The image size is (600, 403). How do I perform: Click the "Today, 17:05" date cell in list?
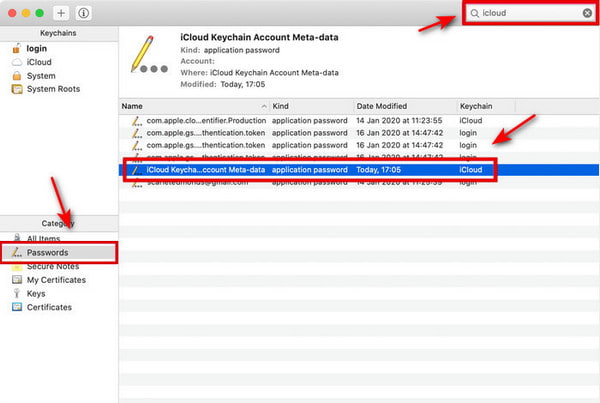(x=378, y=170)
